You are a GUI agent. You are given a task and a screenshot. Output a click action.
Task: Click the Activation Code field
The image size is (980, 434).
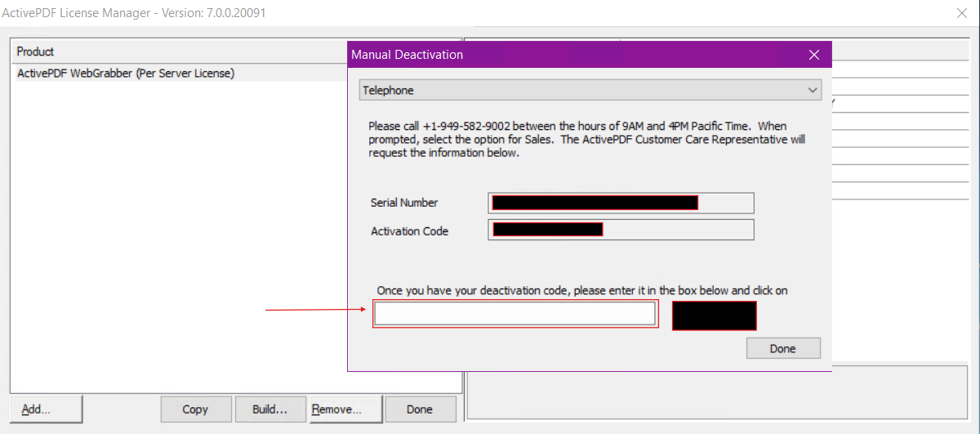click(621, 230)
